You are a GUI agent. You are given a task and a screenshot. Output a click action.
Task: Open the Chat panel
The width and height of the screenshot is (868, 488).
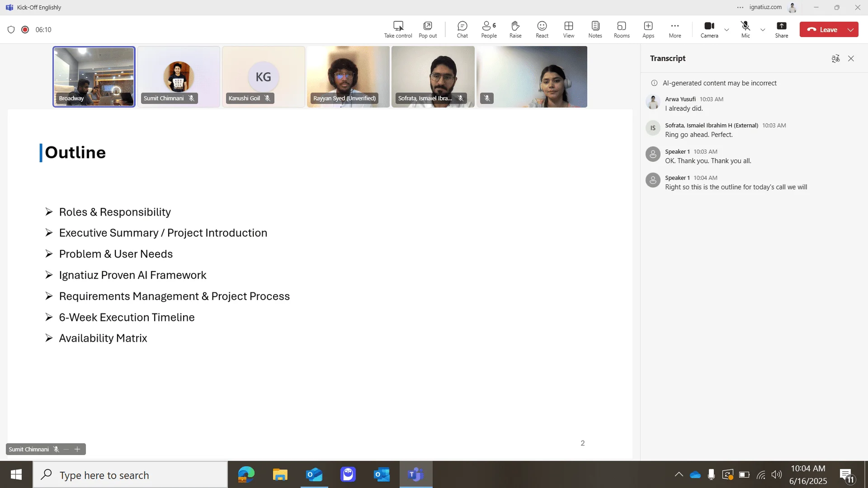(462, 29)
